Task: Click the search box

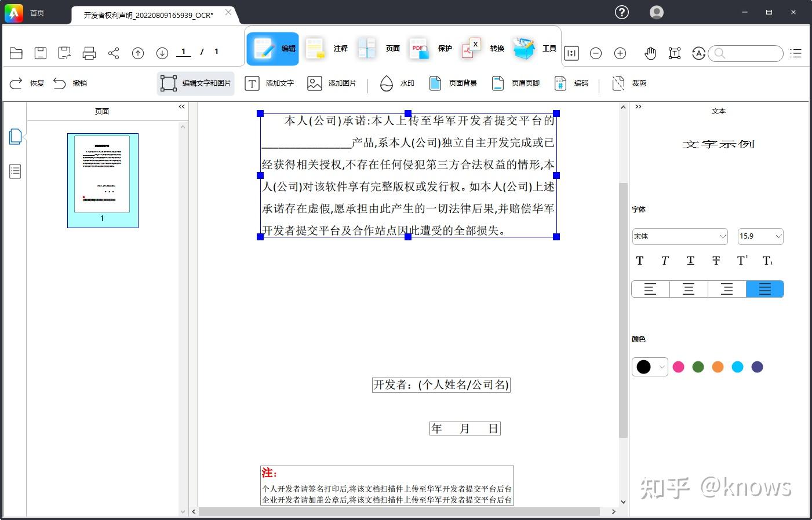Action: coord(746,53)
